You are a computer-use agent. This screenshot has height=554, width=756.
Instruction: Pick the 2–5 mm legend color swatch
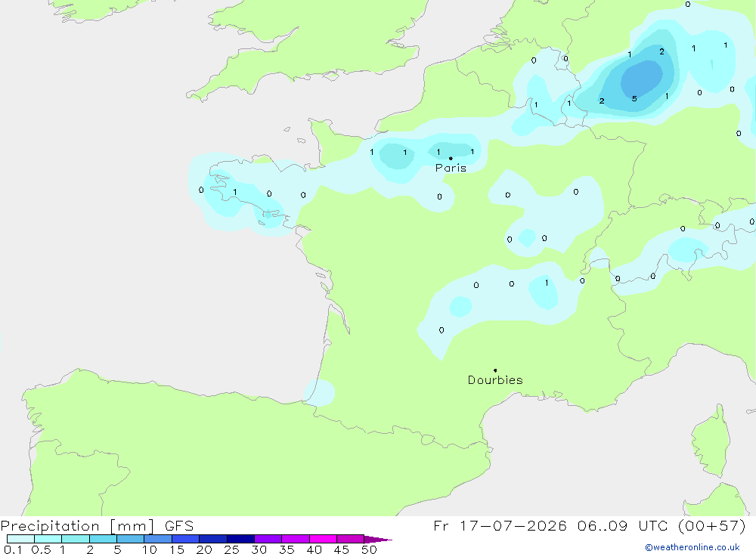click(103, 539)
